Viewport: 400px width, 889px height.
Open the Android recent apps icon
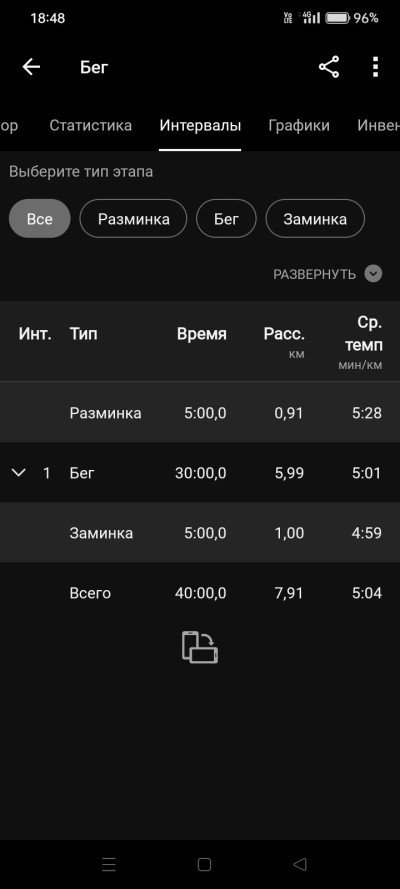[x=109, y=864]
